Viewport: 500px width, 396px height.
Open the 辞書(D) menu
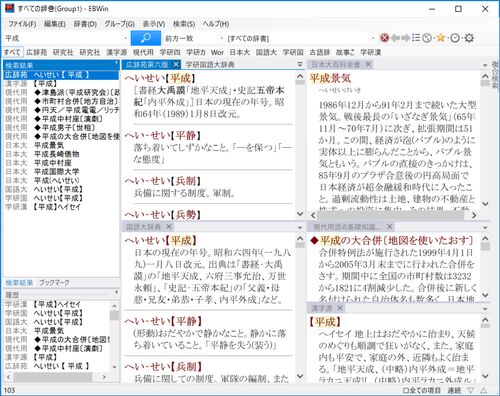[85, 24]
